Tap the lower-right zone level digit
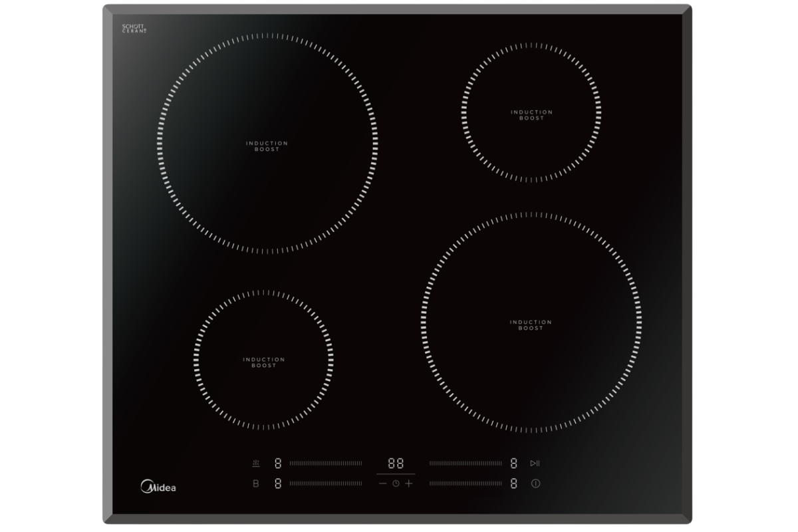This screenshot has height=532, width=798. [x=513, y=483]
